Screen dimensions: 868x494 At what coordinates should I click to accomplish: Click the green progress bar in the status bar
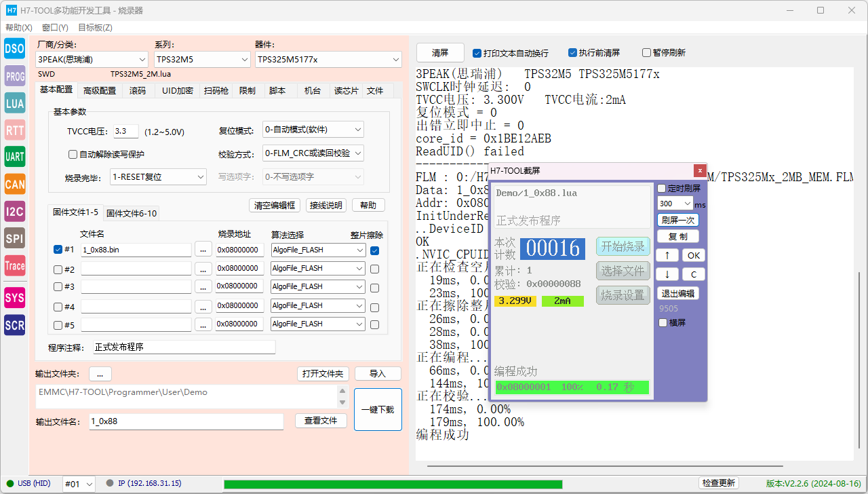click(x=393, y=484)
